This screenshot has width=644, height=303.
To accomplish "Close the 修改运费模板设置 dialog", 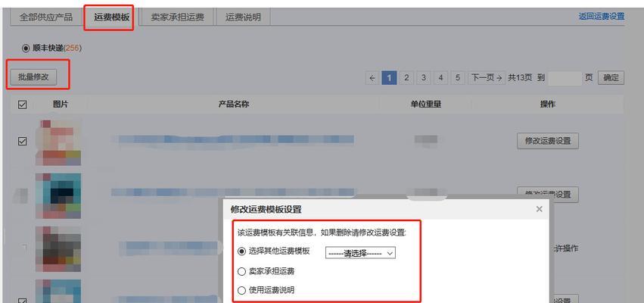I will click(x=540, y=209).
